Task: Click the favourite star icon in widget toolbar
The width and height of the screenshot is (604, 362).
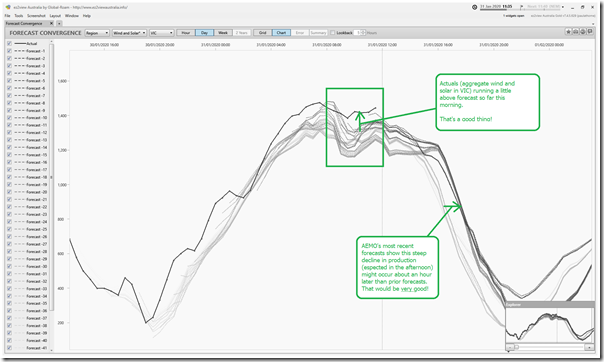Action: [568, 32]
